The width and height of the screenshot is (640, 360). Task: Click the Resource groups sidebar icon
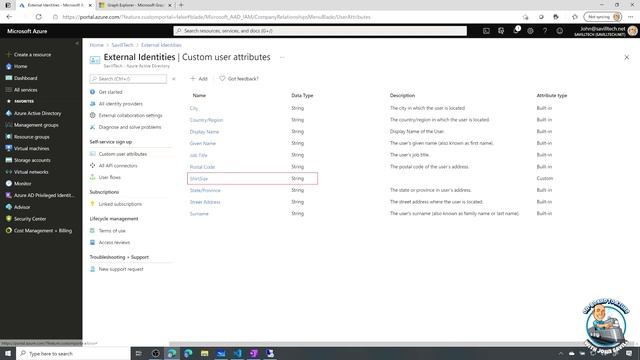click(x=9, y=137)
